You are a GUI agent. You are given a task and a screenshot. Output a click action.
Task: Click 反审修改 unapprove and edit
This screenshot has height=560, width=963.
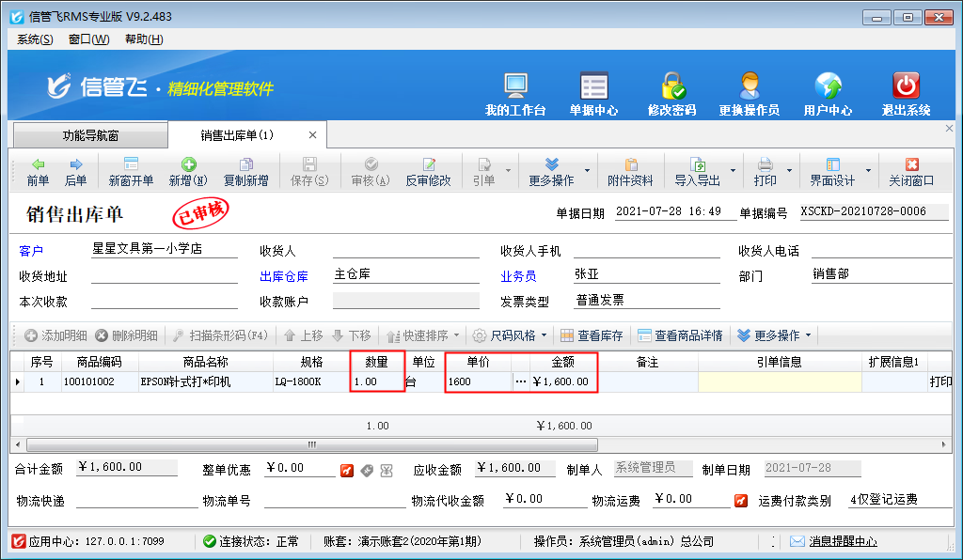coord(428,172)
